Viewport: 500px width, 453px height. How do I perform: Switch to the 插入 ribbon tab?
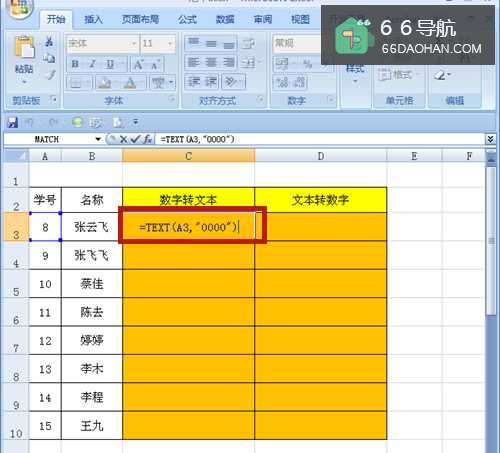(93, 20)
